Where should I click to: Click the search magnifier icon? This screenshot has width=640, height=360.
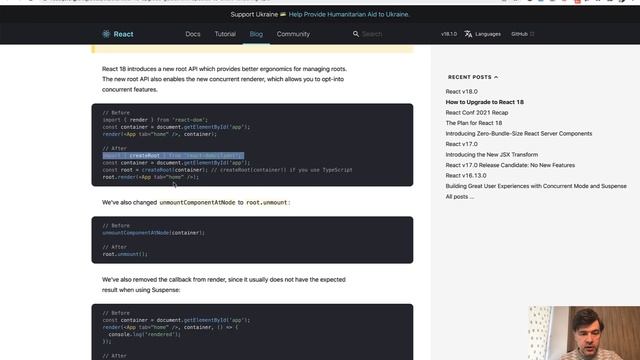pyautogui.click(x=356, y=34)
